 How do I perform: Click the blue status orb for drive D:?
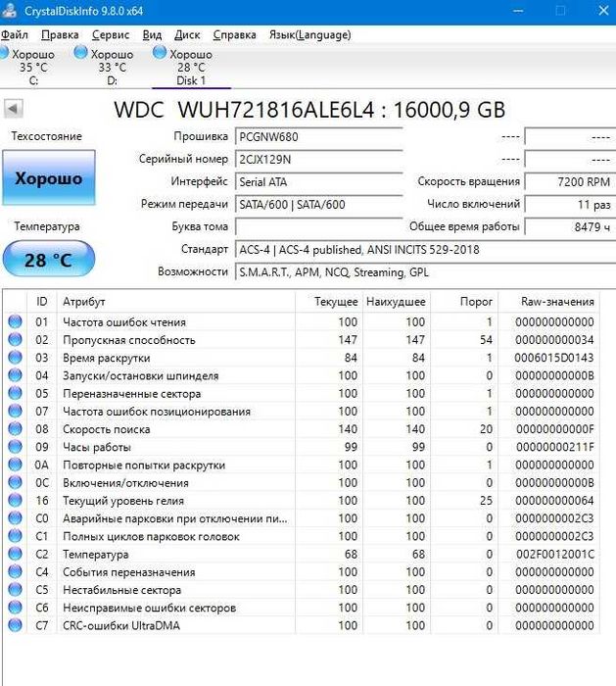80,53
